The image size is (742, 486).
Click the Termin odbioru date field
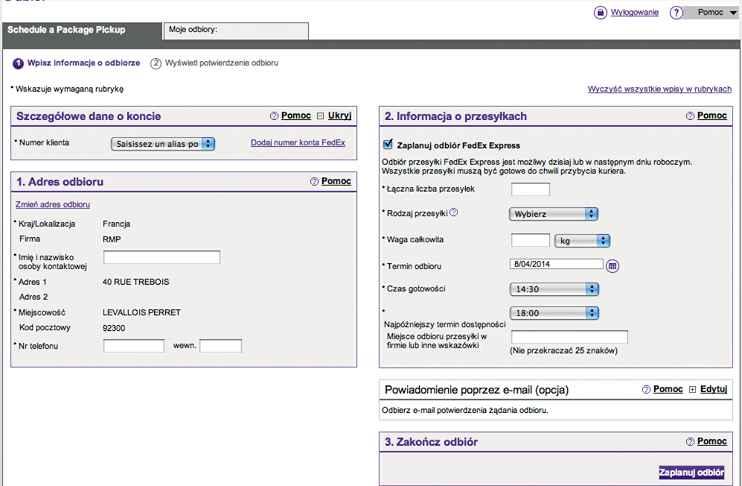[x=556, y=264]
